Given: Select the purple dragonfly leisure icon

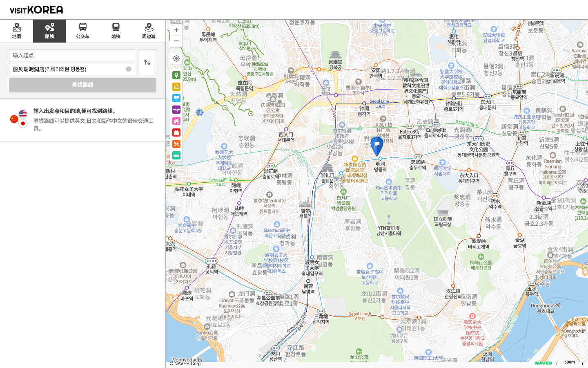Looking at the screenshot, I should pos(176,110).
